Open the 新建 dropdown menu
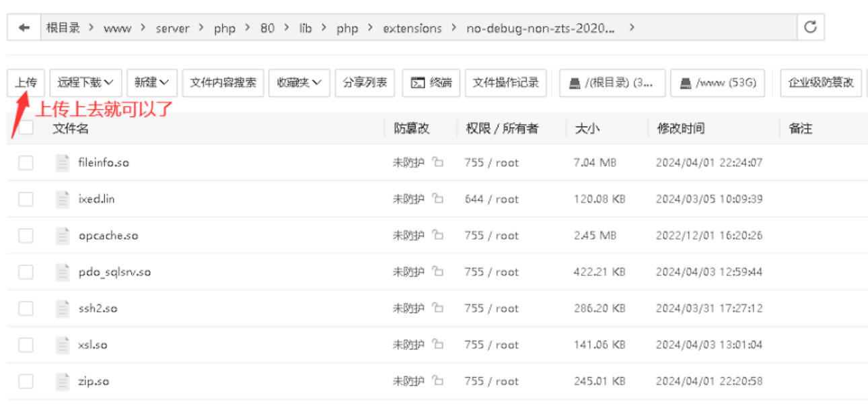The width and height of the screenshot is (868, 406). (152, 83)
